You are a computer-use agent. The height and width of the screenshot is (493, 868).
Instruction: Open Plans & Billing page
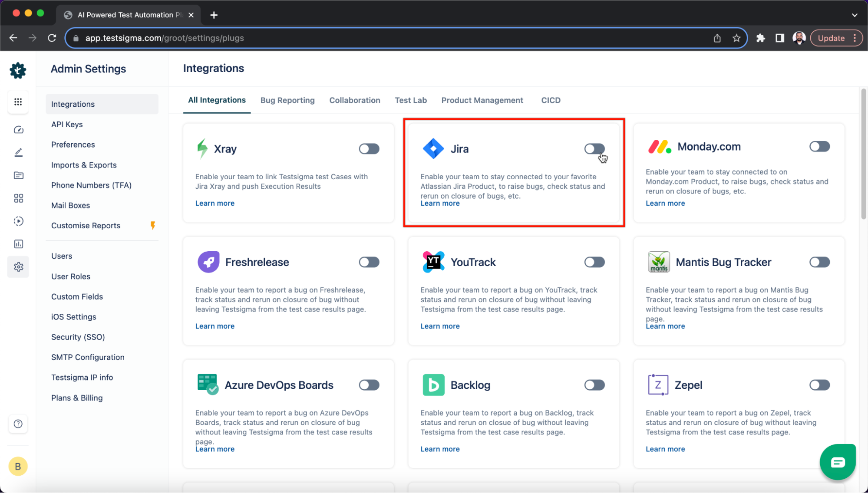click(77, 398)
